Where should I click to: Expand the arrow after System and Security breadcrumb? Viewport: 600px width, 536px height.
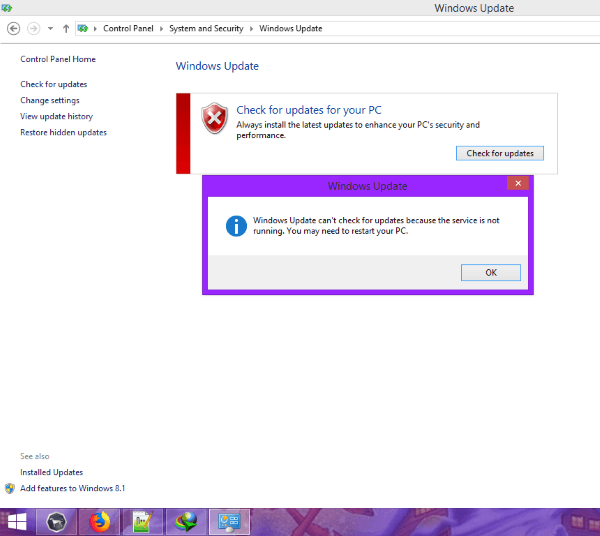click(x=252, y=28)
